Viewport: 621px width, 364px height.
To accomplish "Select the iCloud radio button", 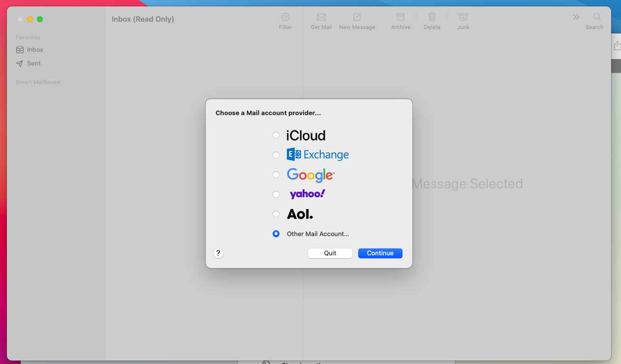I will pyautogui.click(x=276, y=135).
